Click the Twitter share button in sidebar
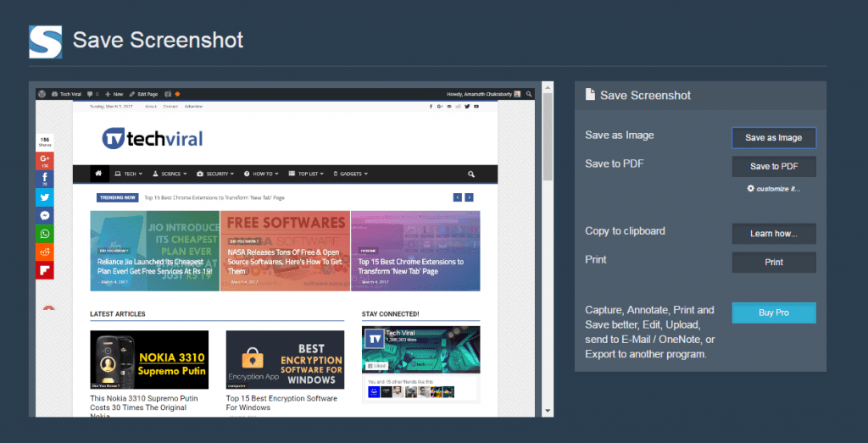This screenshot has width=868, height=443. 45,197
